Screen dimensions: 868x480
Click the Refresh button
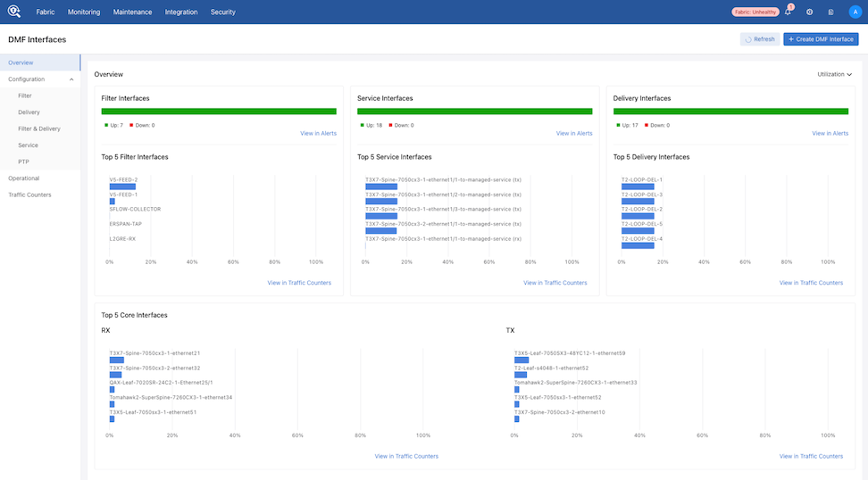pos(759,39)
